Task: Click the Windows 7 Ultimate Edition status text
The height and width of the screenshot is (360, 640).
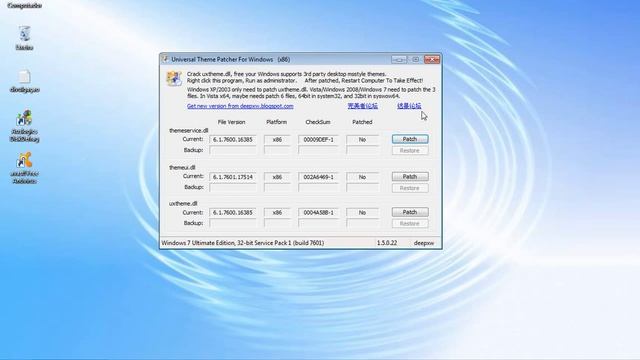Action: tap(243, 243)
